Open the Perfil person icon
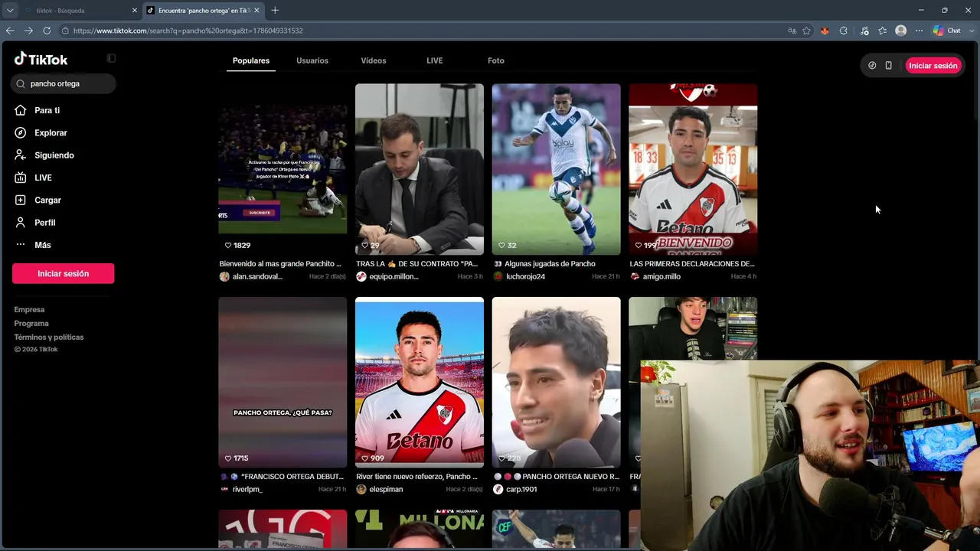Screen dimensions: 980x551 pyautogui.click(x=21, y=222)
